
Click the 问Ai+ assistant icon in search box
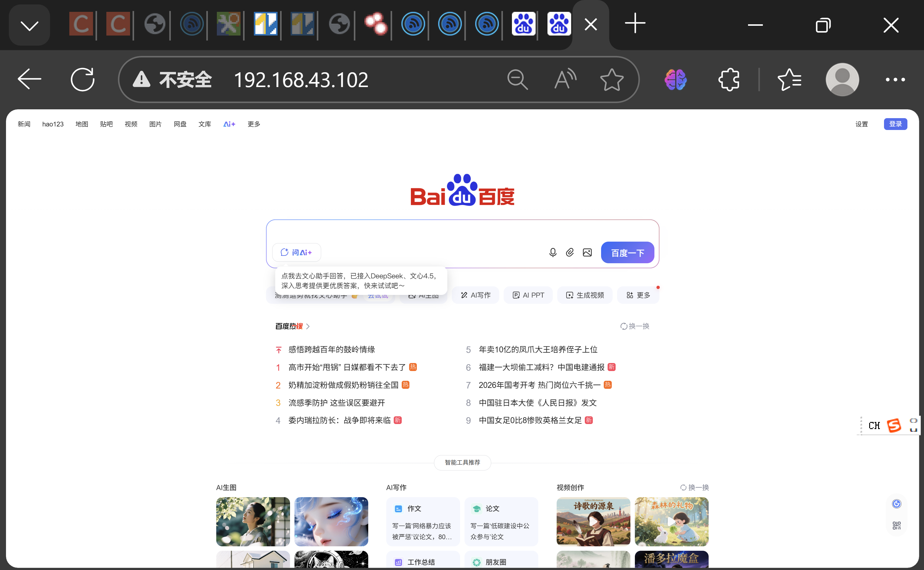pos(297,252)
